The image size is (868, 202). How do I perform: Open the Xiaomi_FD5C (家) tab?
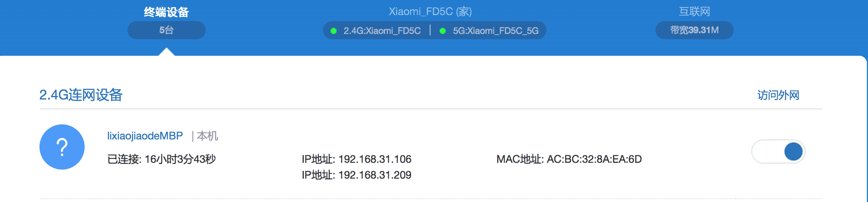pyautogui.click(x=430, y=12)
